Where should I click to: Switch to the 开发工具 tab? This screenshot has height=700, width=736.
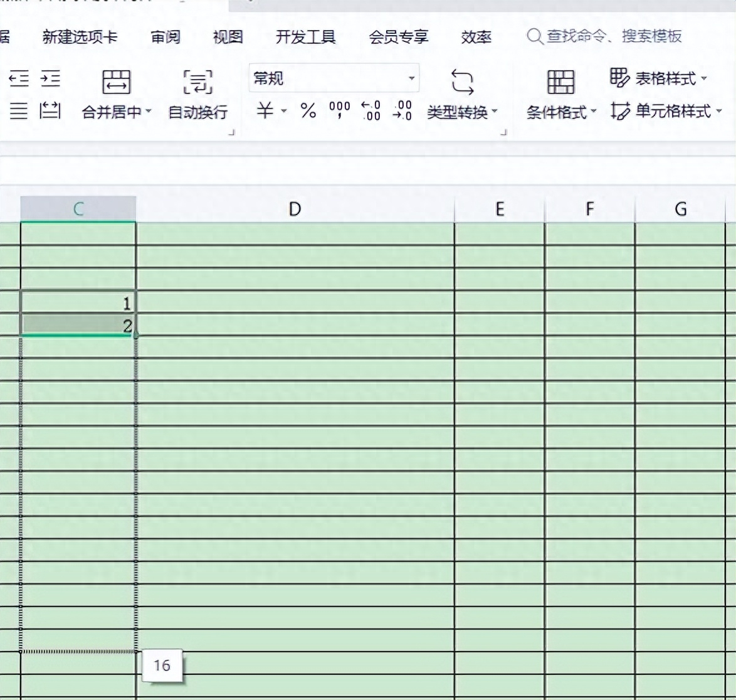point(305,36)
